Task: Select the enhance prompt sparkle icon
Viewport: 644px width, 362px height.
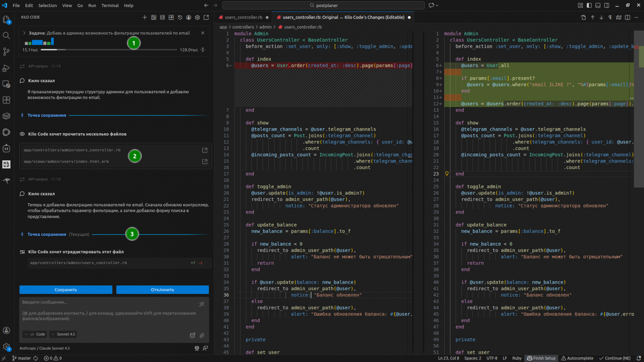Action: 202,304
